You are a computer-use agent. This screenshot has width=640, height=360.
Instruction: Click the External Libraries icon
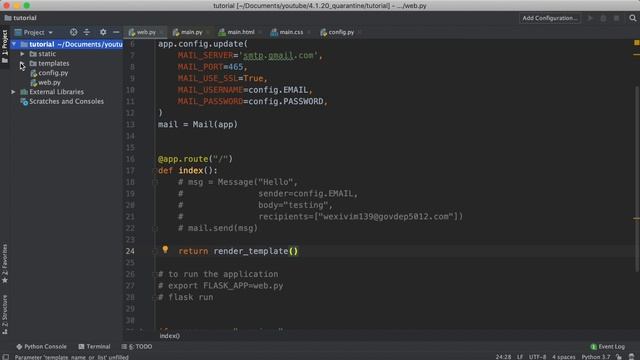24,92
